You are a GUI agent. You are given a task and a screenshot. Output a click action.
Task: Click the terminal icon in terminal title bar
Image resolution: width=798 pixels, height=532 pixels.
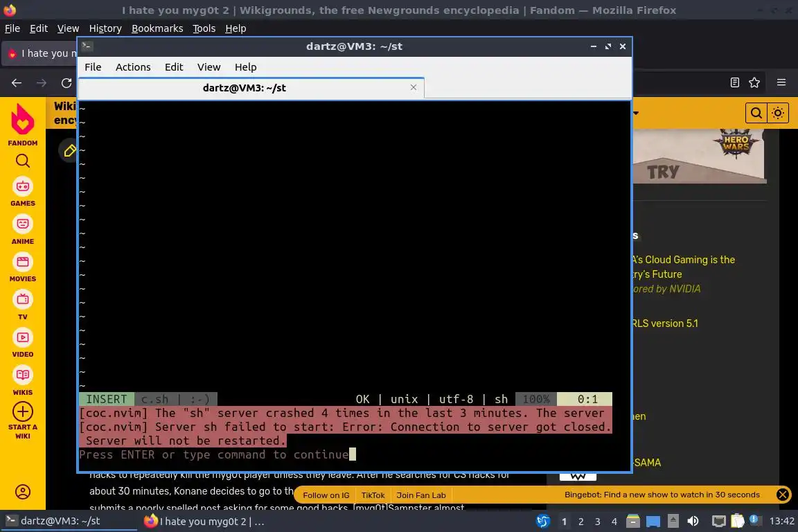click(x=87, y=46)
